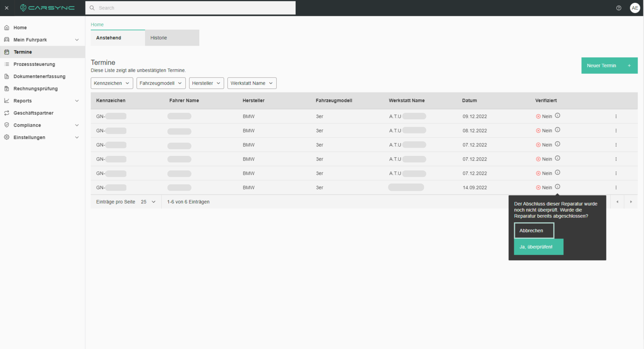Select Termine in the sidebar
The height and width of the screenshot is (349, 644).
(42, 52)
